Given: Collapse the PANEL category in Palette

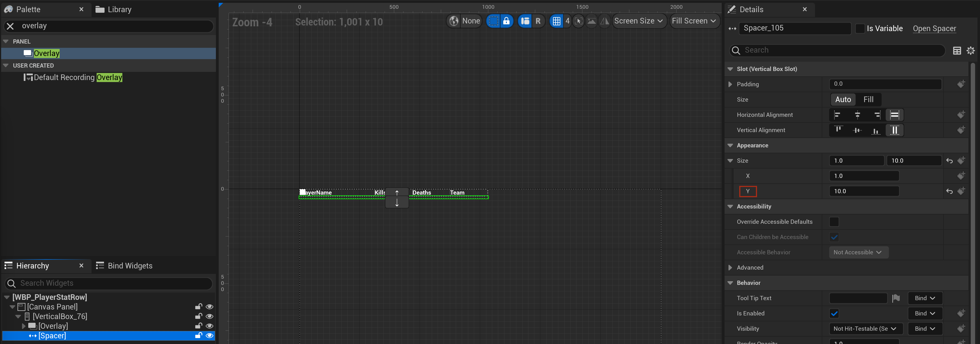Looking at the screenshot, I should [x=6, y=41].
